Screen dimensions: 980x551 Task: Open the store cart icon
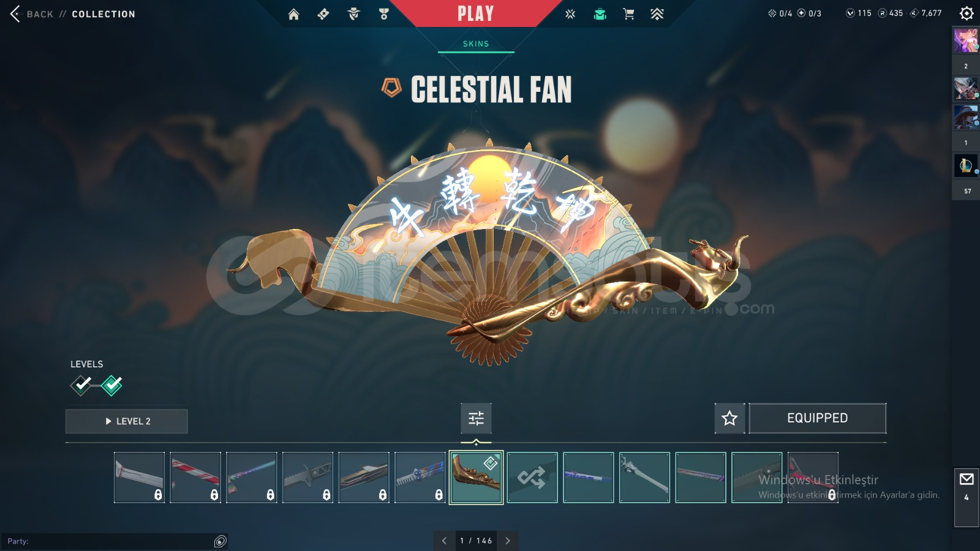click(x=628, y=14)
